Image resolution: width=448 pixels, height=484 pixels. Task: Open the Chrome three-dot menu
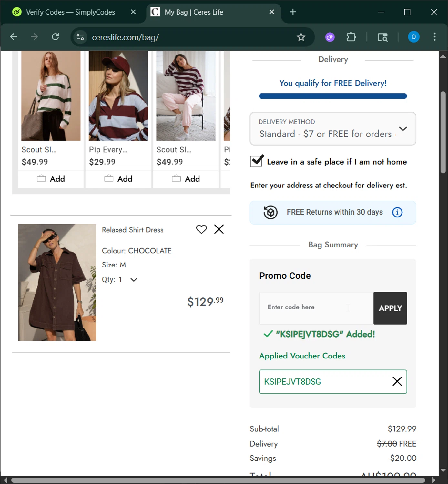[x=434, y=37]
